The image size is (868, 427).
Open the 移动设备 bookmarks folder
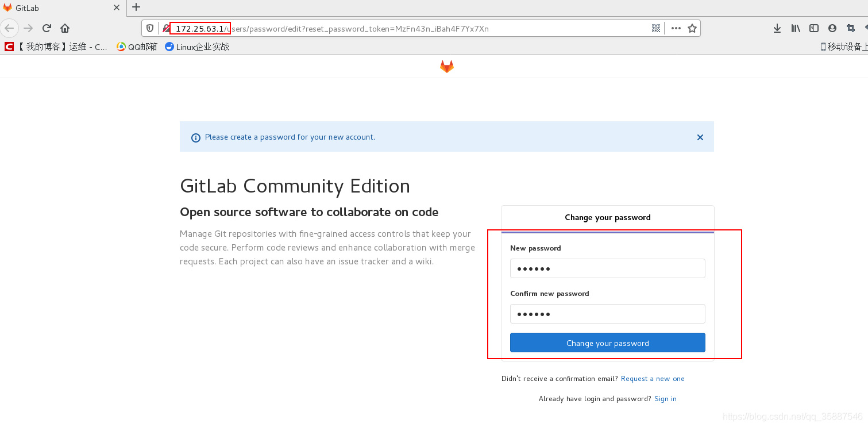click(843, 47)
